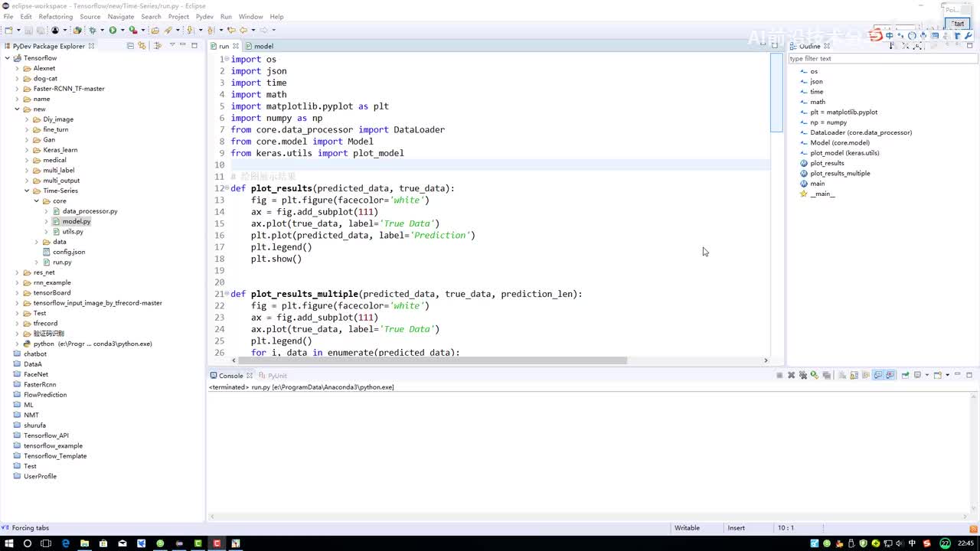Open the Open Console dropdown arrow
The image size is (980, 551).
click(947, 375)
